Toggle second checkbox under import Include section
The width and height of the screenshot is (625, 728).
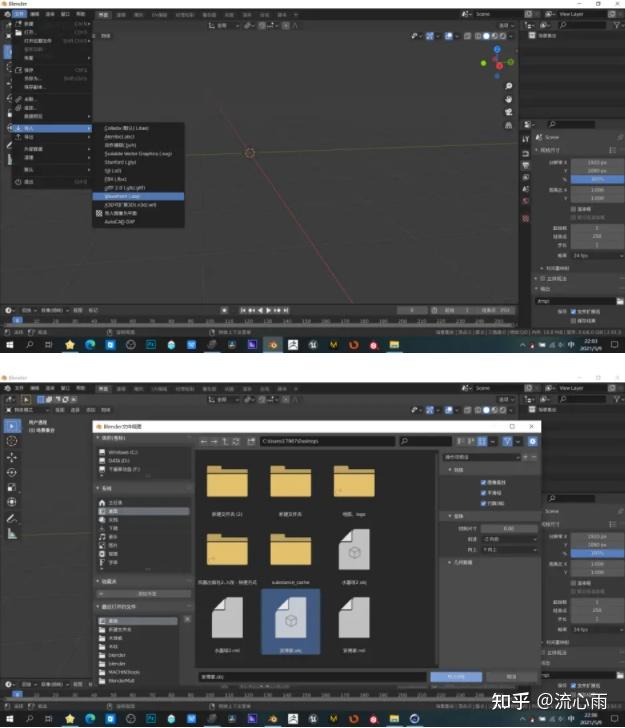[x=483, y=493]
